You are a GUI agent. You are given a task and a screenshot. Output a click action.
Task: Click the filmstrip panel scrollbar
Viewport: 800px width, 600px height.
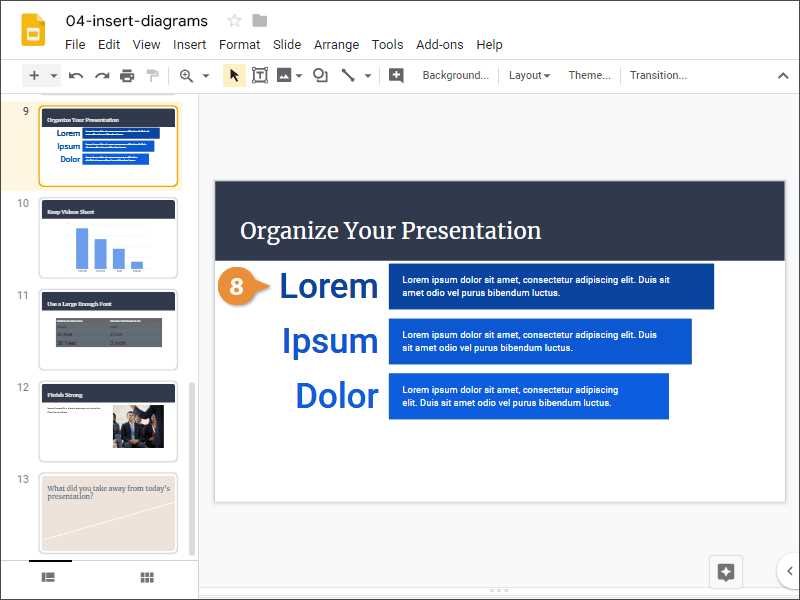[x=192, y=468]
